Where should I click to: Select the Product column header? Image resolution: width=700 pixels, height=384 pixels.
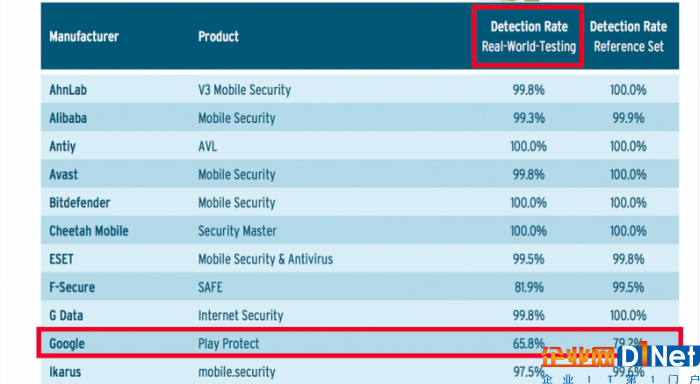coord(218,37)
